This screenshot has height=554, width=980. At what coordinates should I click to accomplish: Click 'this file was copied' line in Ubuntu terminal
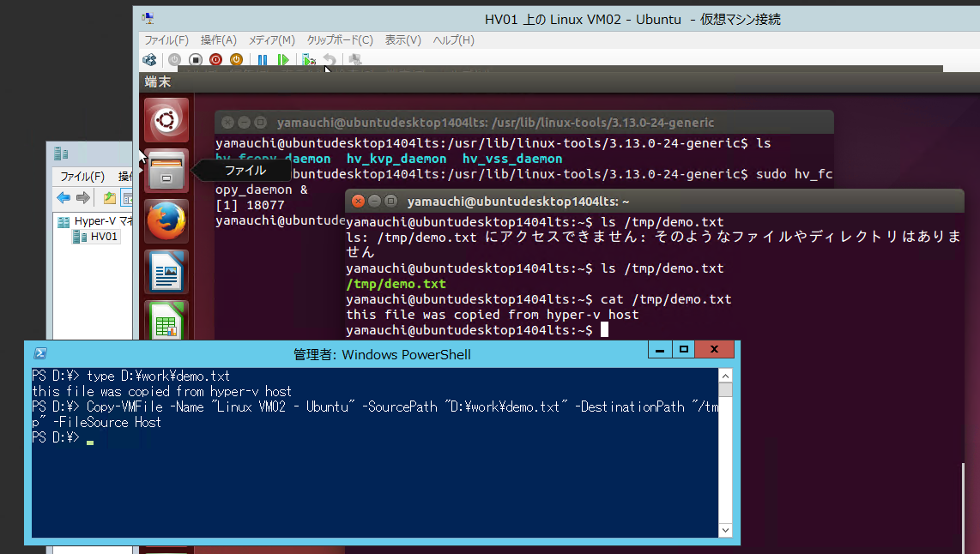coord(493,315)
